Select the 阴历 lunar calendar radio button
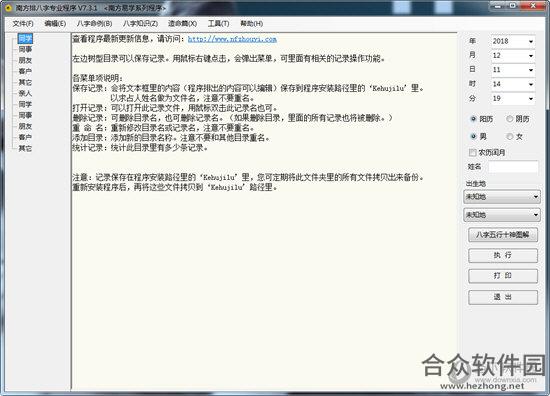Screen dimensions: 550x396 click(510, 119)
